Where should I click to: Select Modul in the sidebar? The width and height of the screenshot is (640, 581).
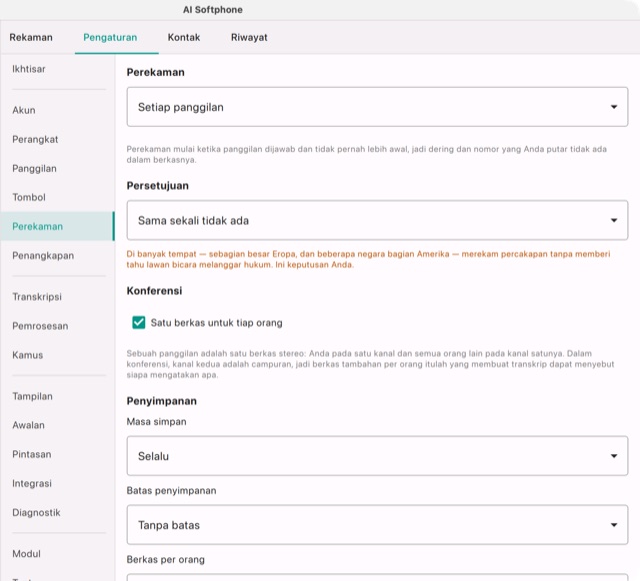pos(57,554)
